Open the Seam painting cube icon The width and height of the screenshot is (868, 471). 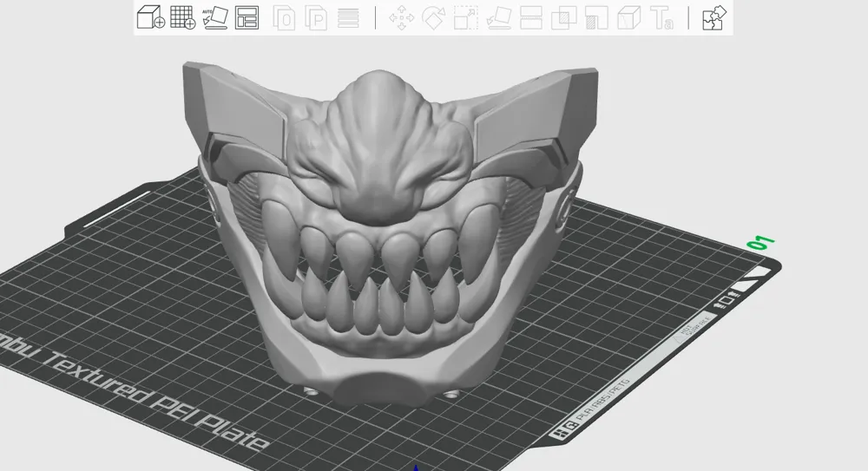pos(628,17)
